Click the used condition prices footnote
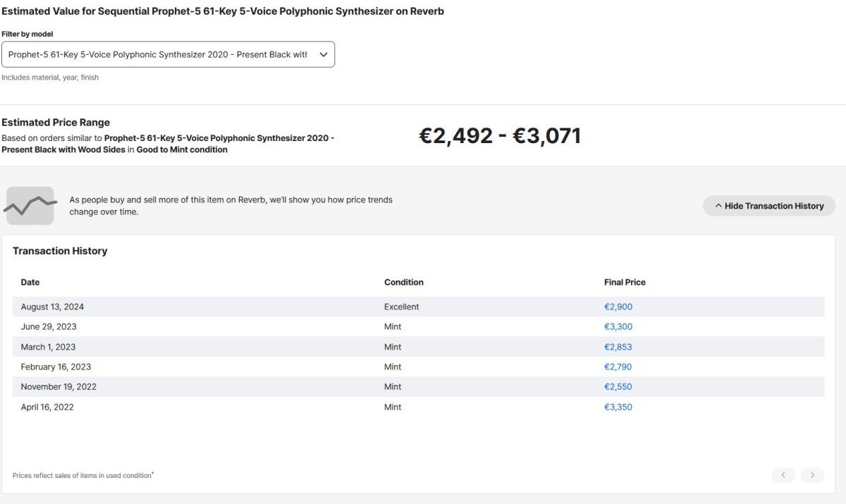The width and height of the screenshot is (846, 504). point(83,475)
